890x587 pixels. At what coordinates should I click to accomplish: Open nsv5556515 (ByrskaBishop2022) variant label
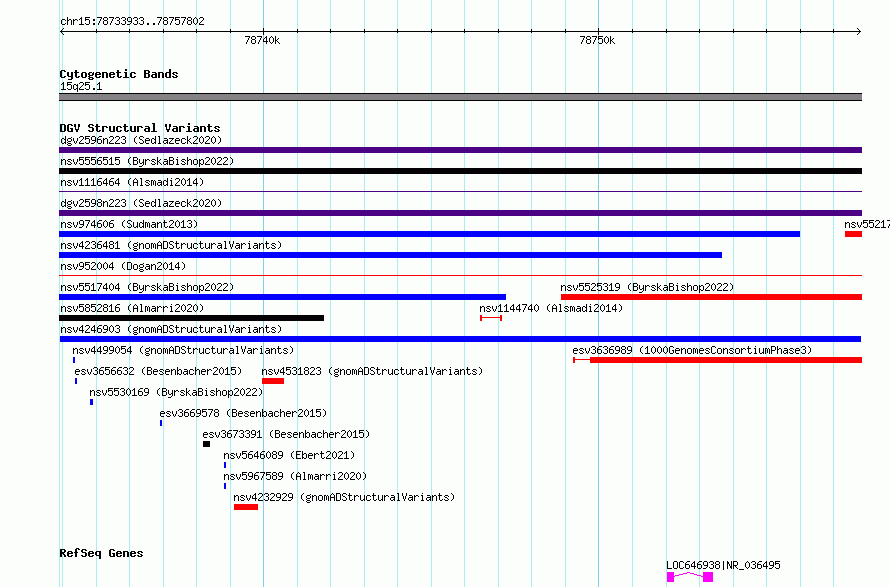pos(147,161)
